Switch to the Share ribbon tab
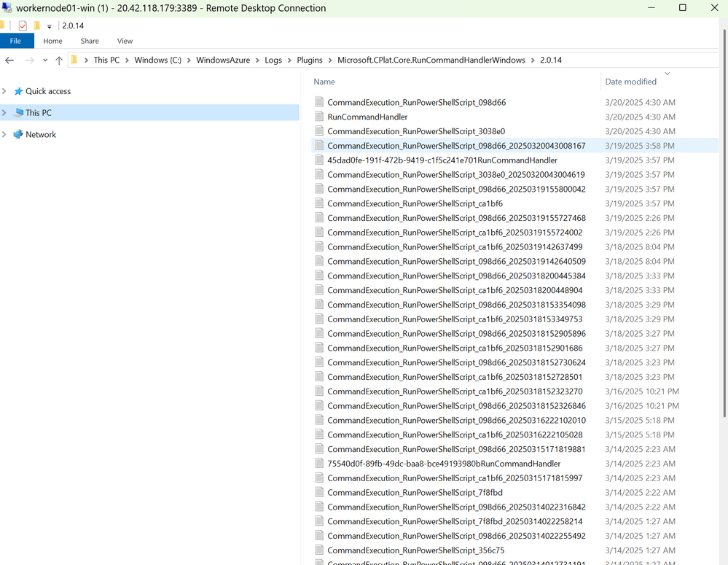728x565 pixels. 90,41
